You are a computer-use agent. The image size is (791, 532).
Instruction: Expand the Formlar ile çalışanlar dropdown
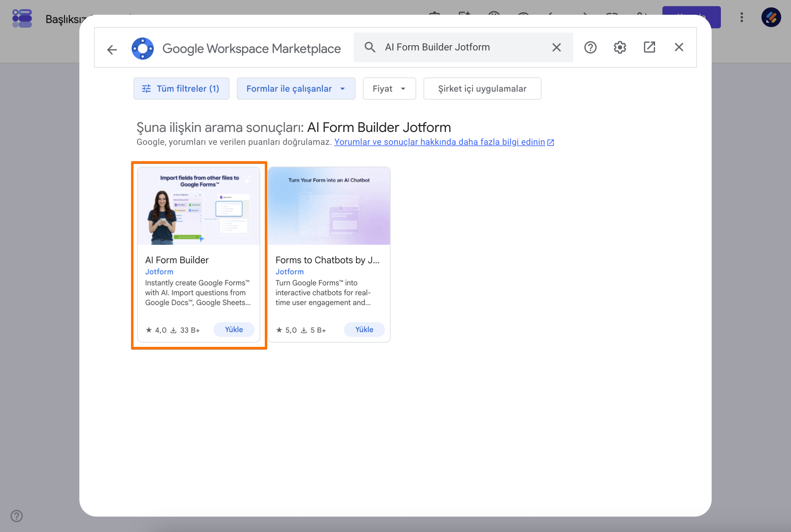tap(296, 89)
